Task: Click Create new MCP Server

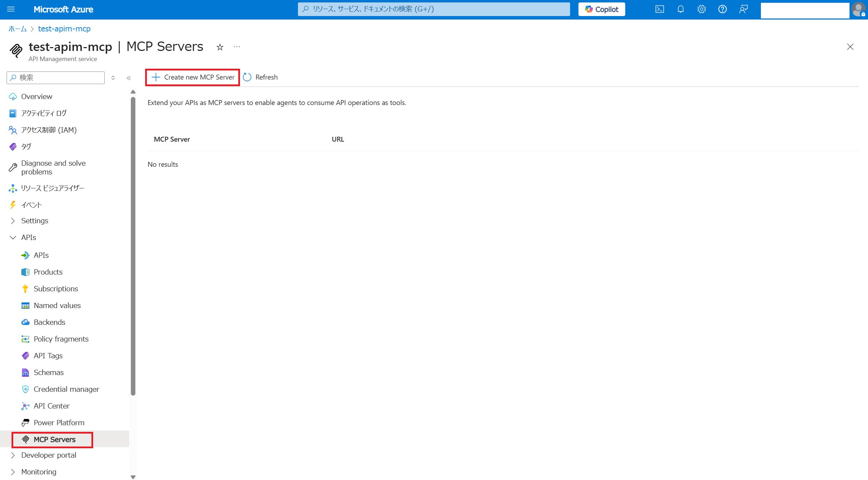Action: (x=193, y=77)
